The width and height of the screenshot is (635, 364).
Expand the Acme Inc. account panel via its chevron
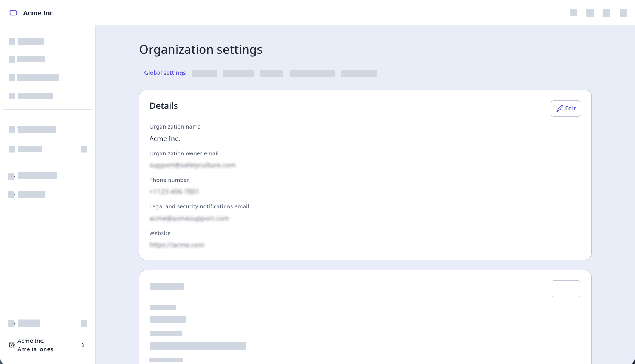[83, 345]
